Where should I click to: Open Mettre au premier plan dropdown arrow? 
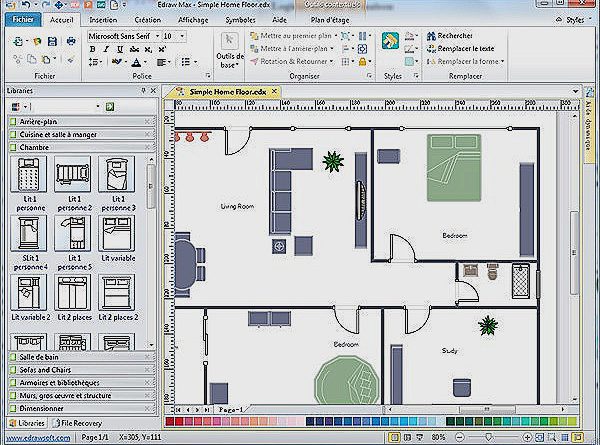click(x=336, y=36)
